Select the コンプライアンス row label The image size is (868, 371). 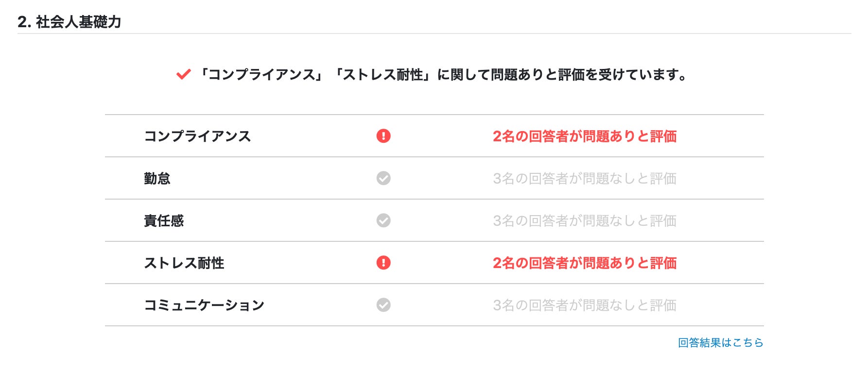pos(197,136)
